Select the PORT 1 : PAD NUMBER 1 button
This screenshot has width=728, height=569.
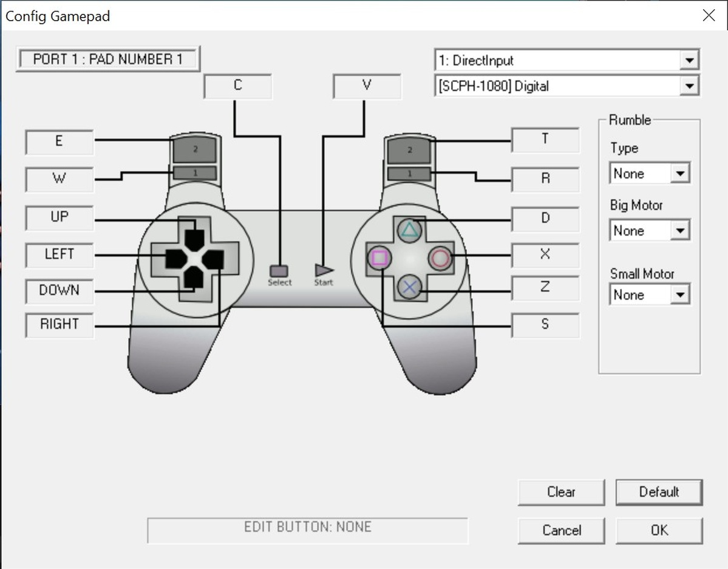click(x=107, y=60)
